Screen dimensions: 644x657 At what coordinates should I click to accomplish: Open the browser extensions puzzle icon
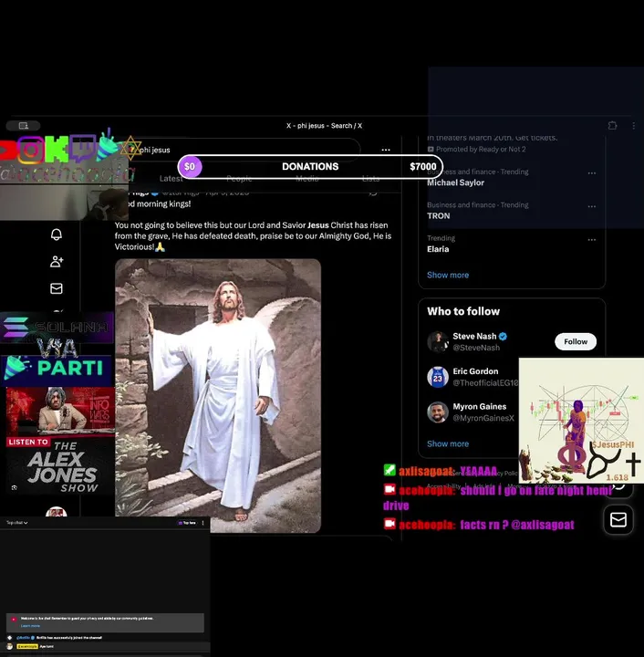(612, 126)
